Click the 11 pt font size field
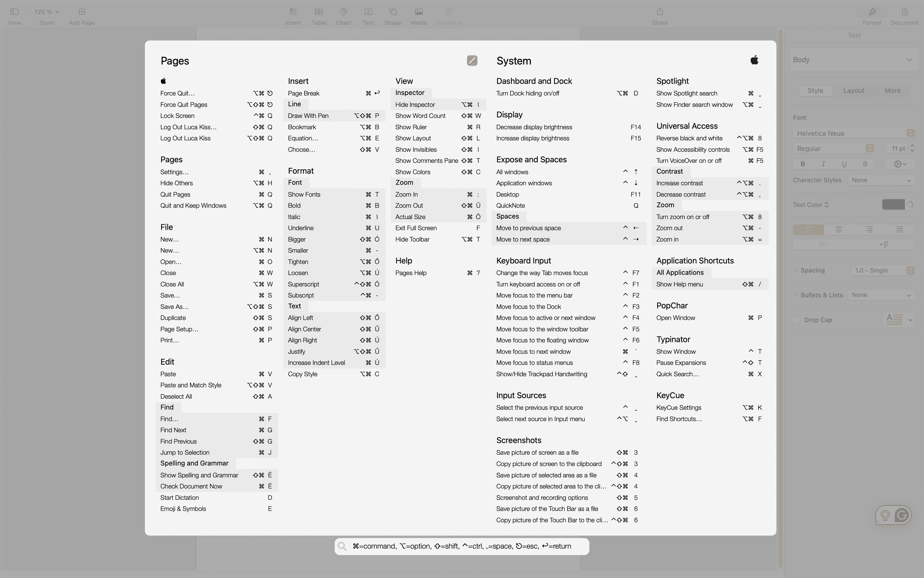924x578 pixels. pos(897,148)
